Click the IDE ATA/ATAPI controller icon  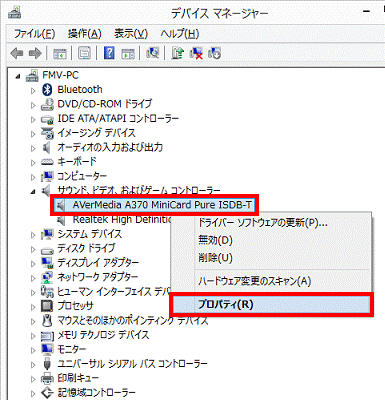(47, 119)
